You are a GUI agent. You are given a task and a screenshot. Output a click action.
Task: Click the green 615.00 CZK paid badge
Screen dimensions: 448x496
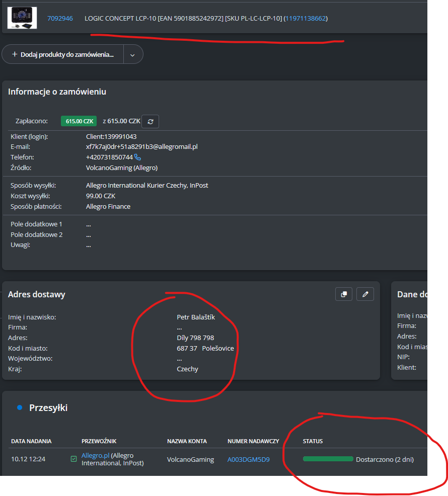coord(79,121)
